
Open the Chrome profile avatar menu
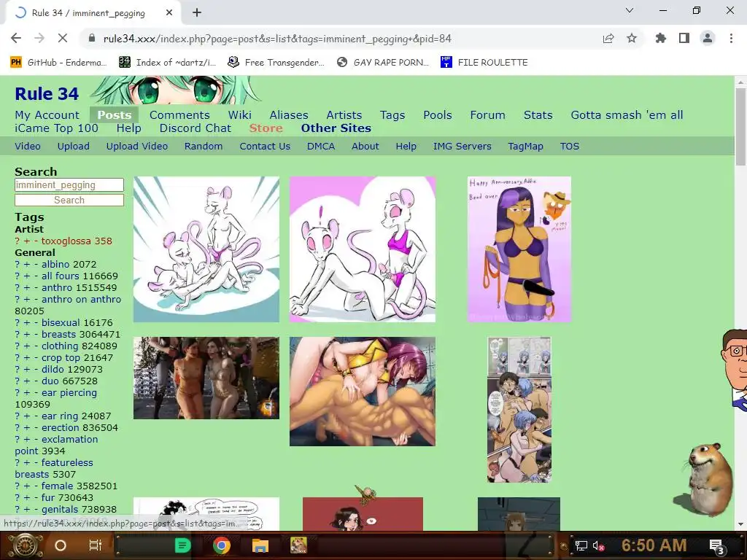click(x=708, y=39)
